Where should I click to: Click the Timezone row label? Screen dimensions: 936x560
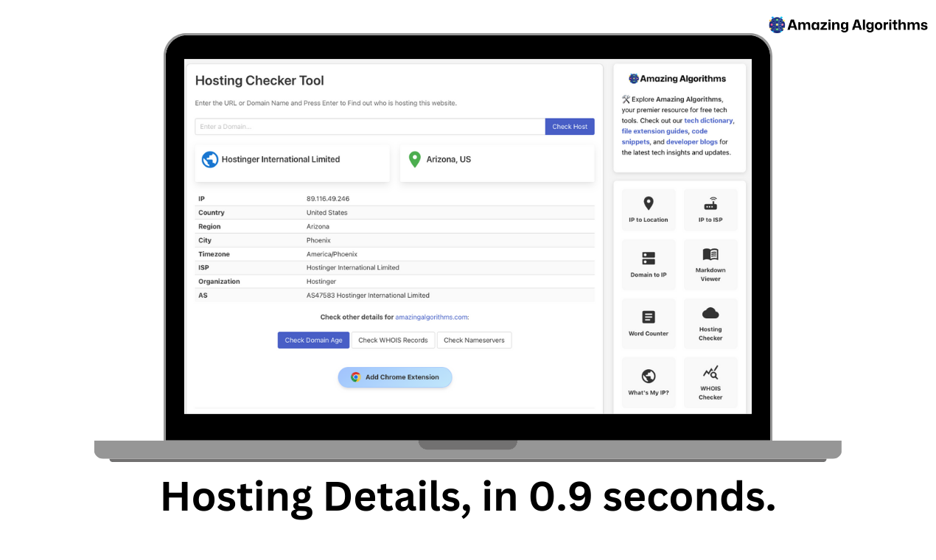pyautogui.click(x=212, y=254)
